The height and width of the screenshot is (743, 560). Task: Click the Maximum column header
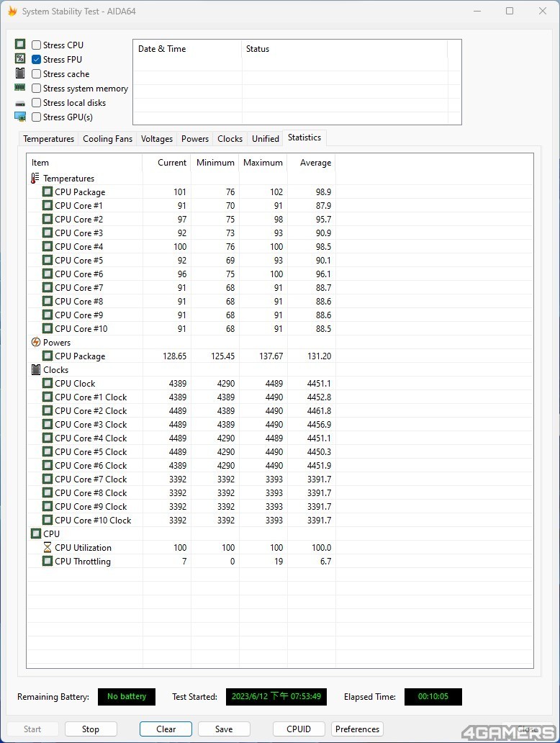[263, 163]
